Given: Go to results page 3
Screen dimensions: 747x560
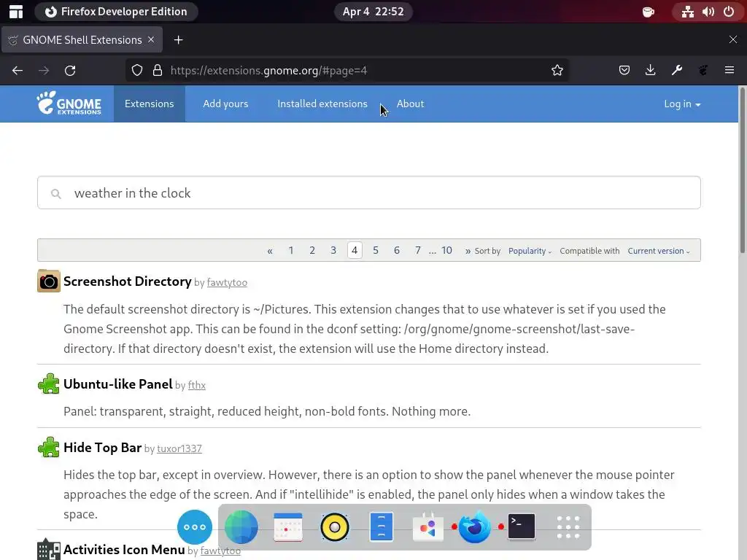Looking at the screenshot, I should coord(333,251).
